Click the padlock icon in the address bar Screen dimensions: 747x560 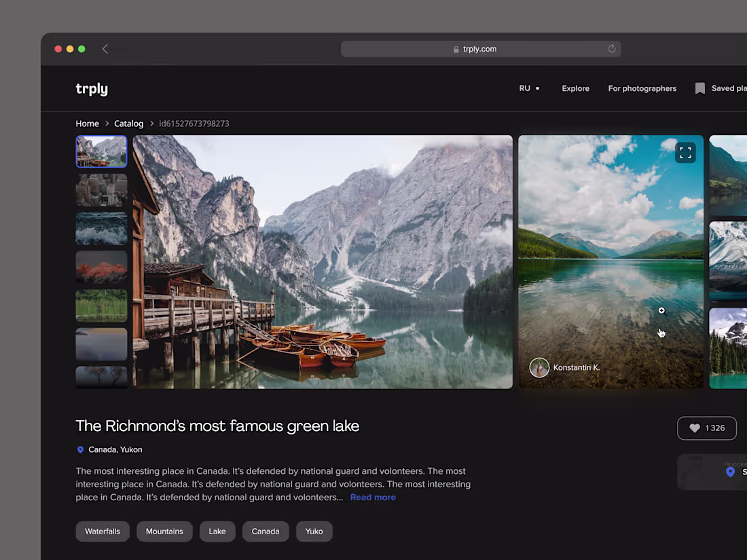coord(456,49)
